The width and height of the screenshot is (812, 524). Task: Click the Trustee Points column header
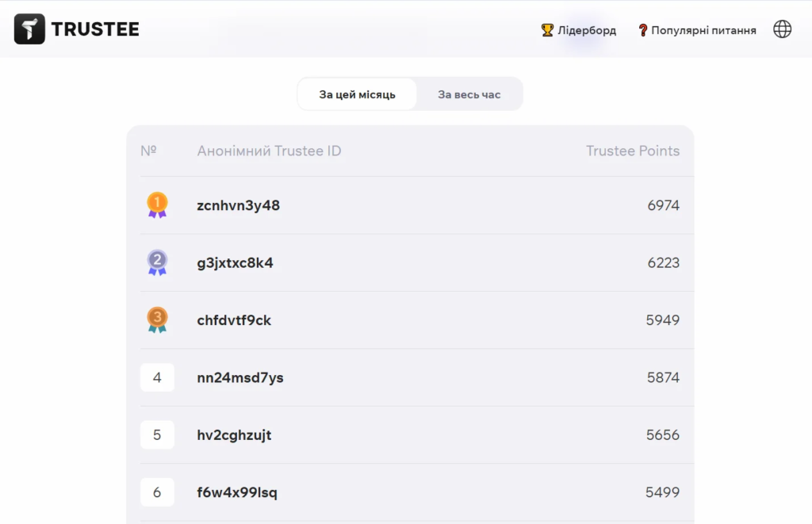tap(632, 151)
